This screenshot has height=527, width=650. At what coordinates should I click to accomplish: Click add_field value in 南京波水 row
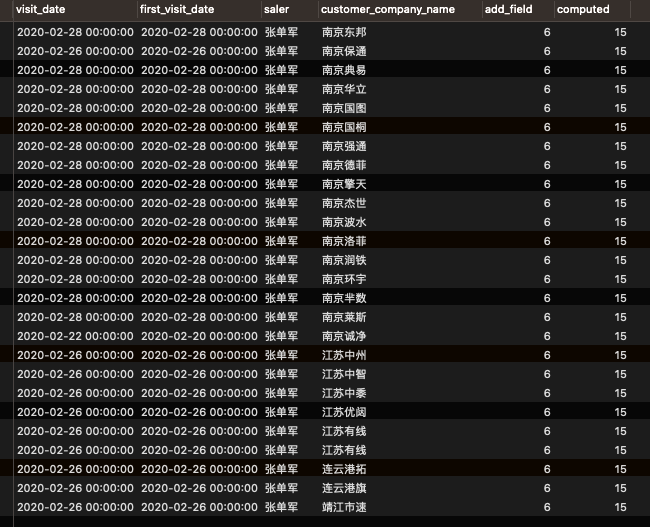pyautogui.click(x=547, y=222)
